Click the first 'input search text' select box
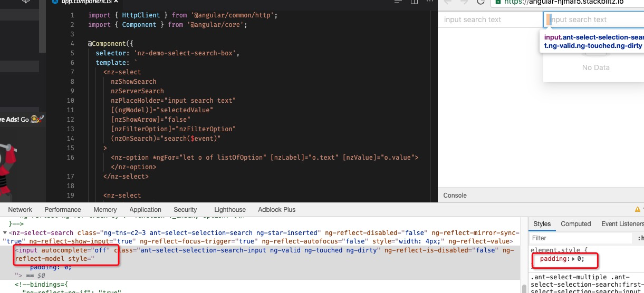The height and width of the screenshot is (293, 644). pos(490,19)
